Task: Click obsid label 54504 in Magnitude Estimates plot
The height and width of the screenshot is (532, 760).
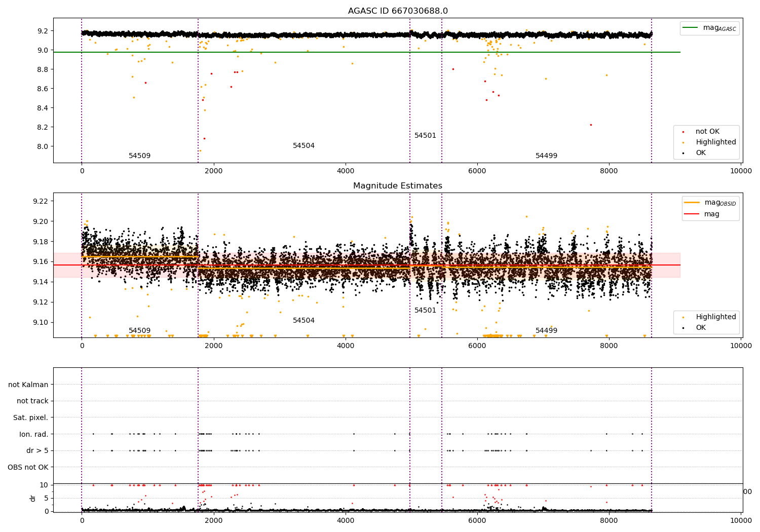Action: click(303, 320)
